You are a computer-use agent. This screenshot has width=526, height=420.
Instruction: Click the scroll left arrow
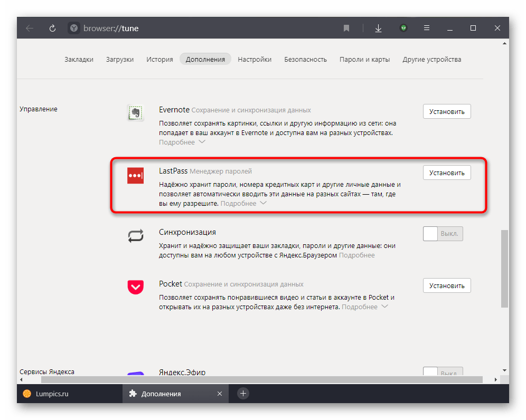22,380
